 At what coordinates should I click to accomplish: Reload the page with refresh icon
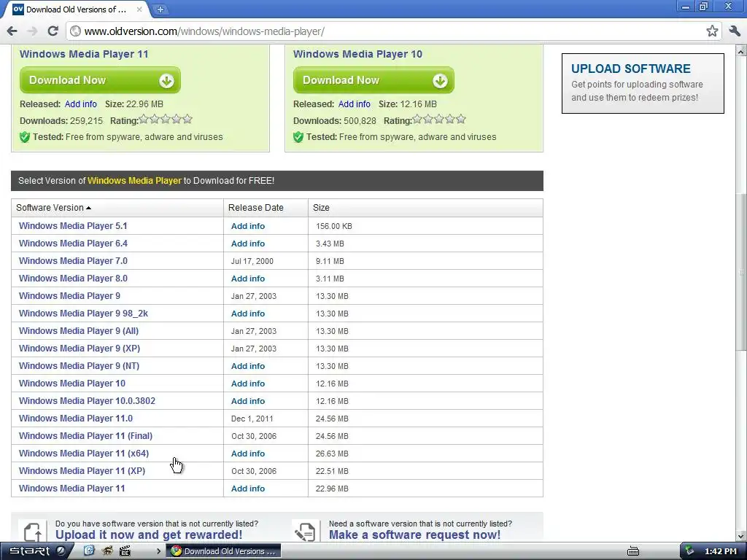tap(53, 31)
